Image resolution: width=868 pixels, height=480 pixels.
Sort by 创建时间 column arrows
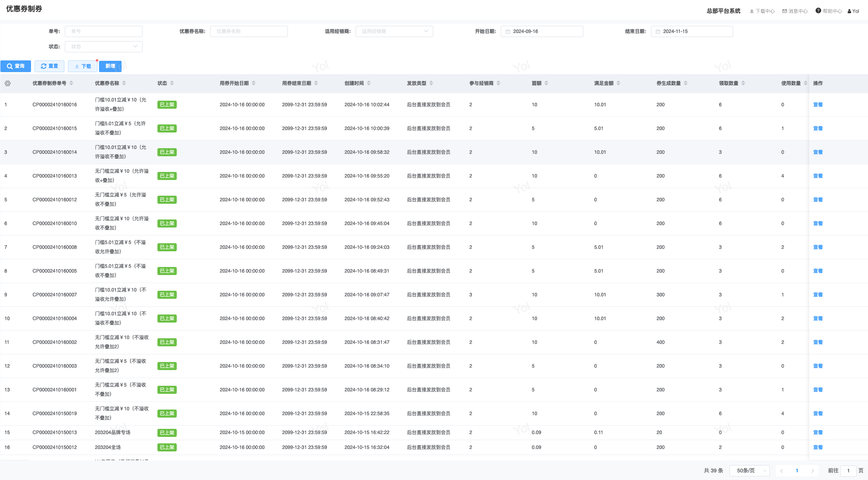pyautogui.click(x=369, y=83)
